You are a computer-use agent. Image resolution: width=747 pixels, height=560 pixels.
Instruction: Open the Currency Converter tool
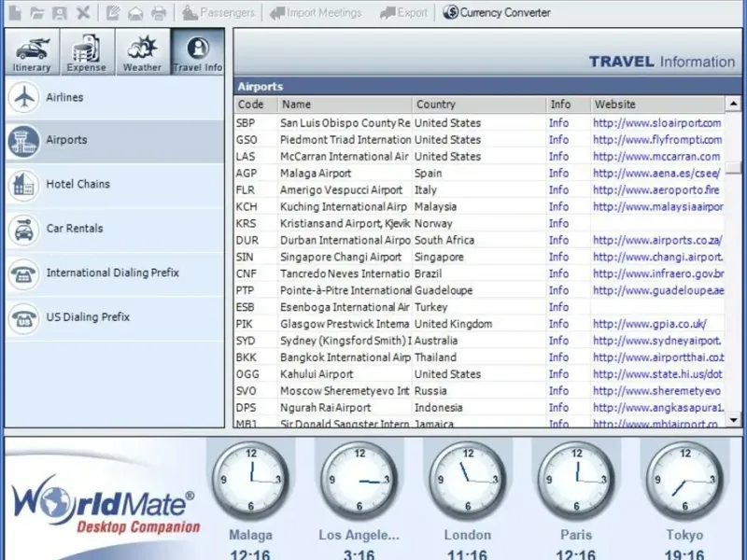pos(497,13)
